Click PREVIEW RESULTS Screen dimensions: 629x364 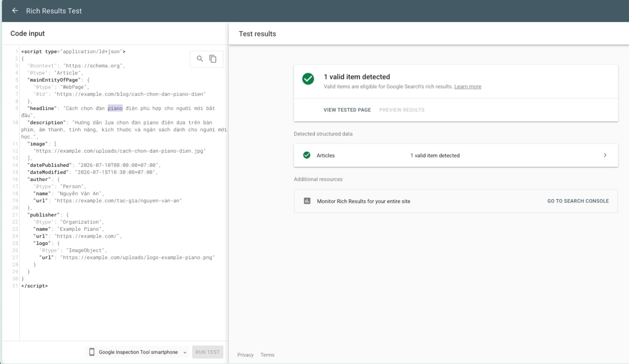tap(402, 110)
